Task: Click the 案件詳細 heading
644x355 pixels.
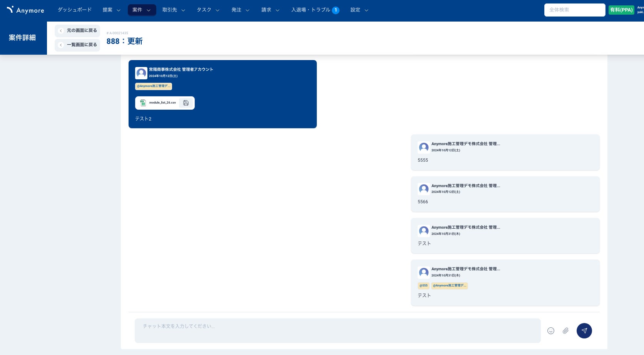Action: click(x=22, y=38)
